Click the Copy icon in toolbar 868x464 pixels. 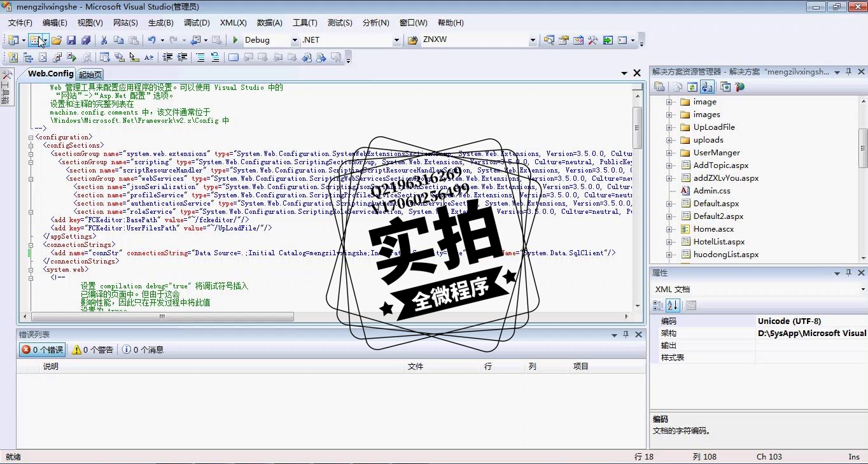pyautogui.click(x=118, y=40)
